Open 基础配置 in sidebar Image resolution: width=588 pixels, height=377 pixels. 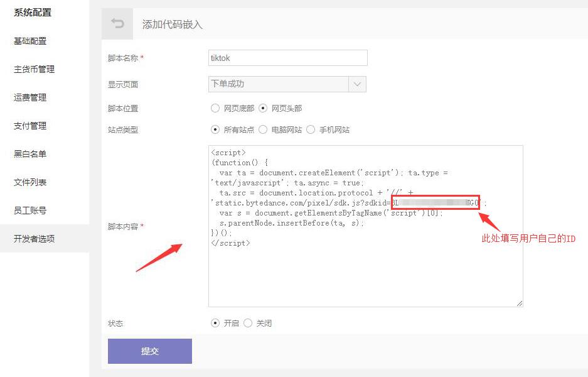click(30, 41)
